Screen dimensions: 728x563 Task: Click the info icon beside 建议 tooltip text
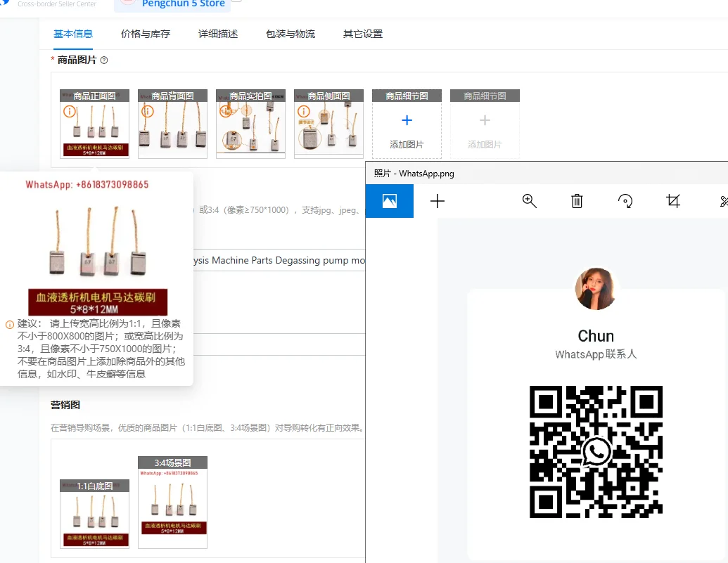(9, 325)
